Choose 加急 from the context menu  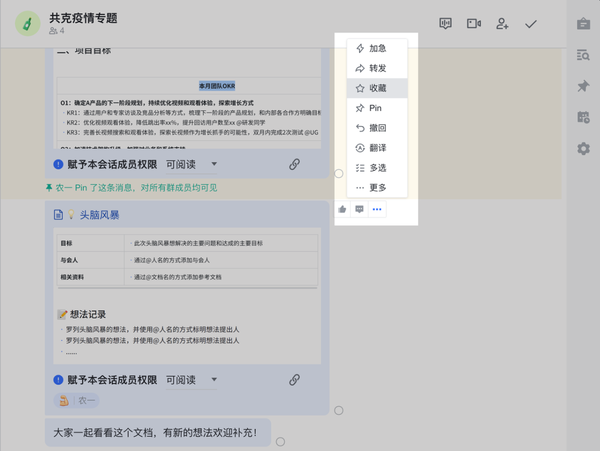tap(377, 48)
